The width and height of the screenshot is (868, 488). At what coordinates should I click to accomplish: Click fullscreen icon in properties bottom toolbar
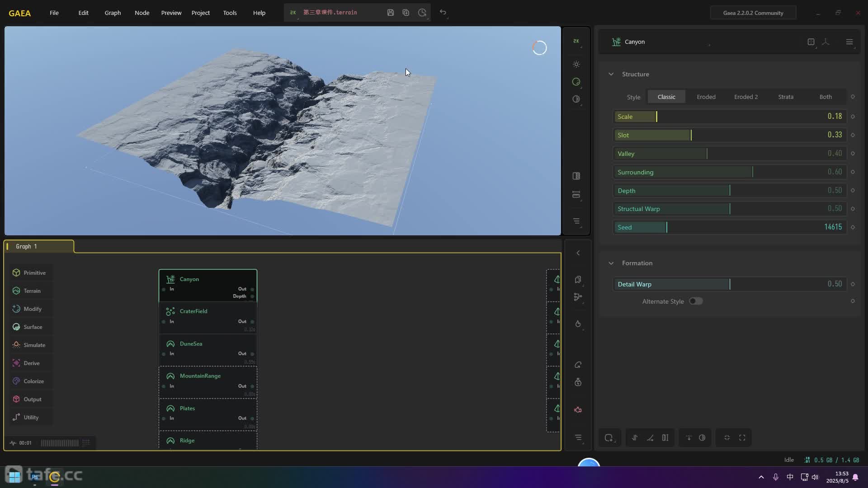[742, 438]
